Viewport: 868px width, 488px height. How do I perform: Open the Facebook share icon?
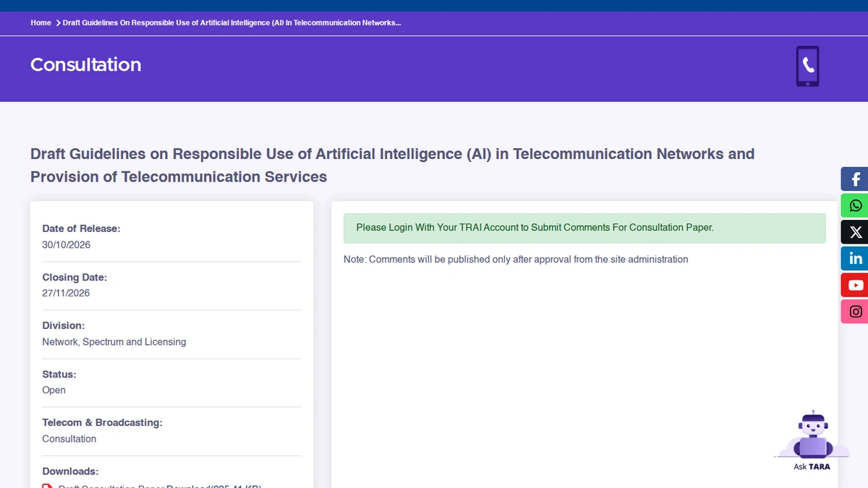855,179
